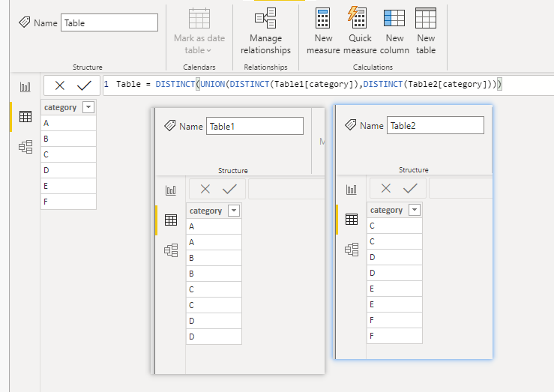Image resolution: width=554 pixels, height=392 pixels.
Task: Edit the Table1 name field
Action: click(x=255, y=126)
